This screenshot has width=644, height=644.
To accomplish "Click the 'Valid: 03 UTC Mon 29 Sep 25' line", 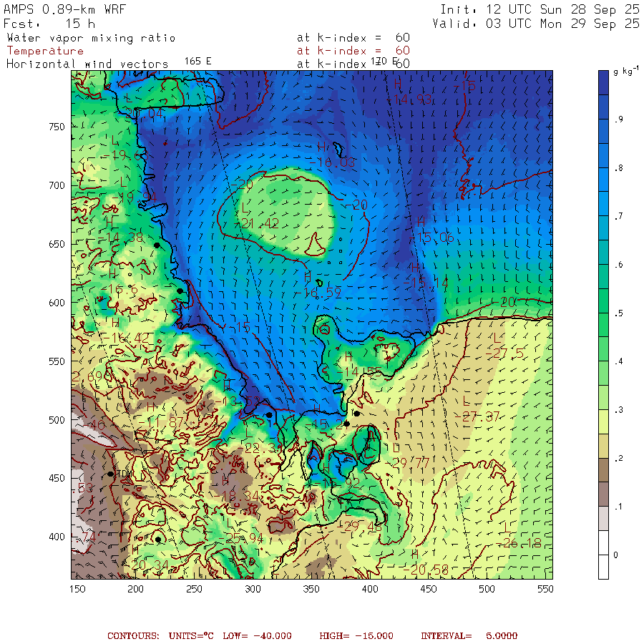I will (536, 24).
